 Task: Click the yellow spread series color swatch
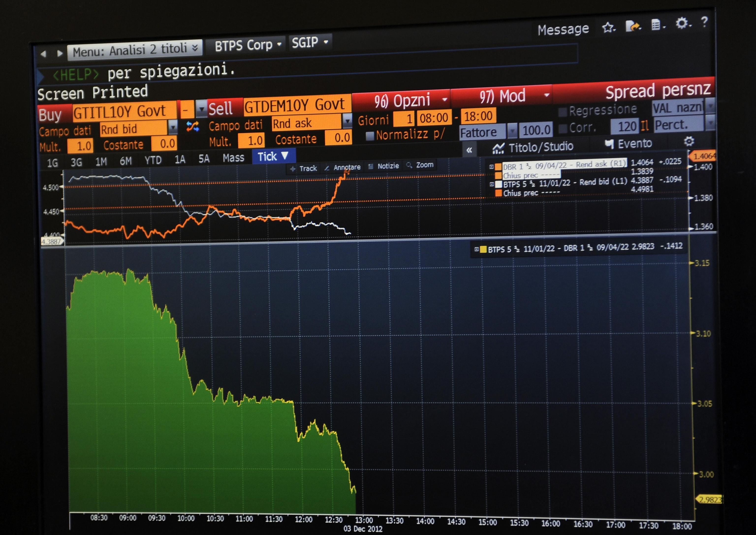[x=483, y=250]
